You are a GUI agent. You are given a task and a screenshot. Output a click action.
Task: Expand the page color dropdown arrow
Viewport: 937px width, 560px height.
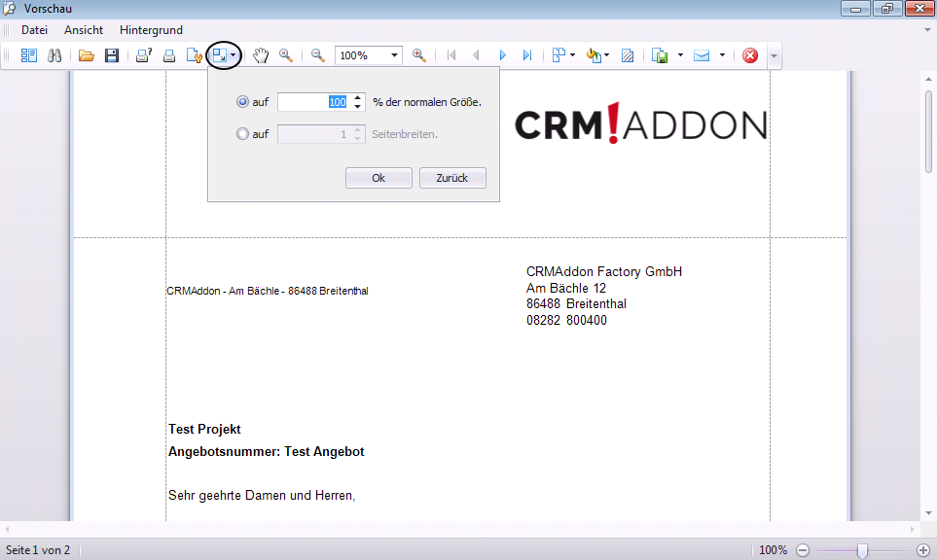click(606, 55)
